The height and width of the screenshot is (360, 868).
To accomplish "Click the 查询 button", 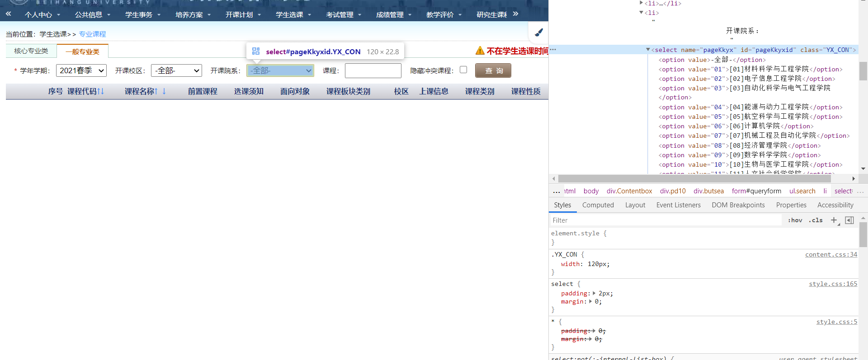I will tap(493, 70).
